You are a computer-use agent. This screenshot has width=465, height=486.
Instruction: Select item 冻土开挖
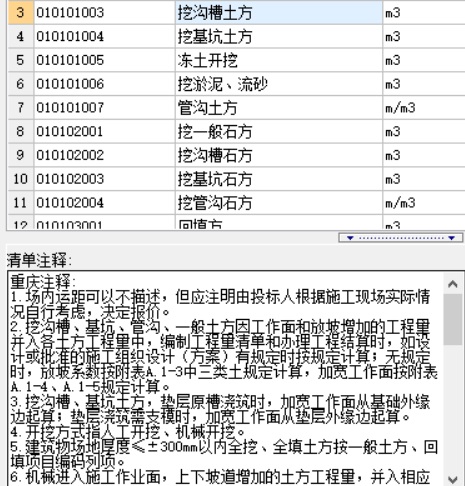pyautogui.click(x=279, y=60)
